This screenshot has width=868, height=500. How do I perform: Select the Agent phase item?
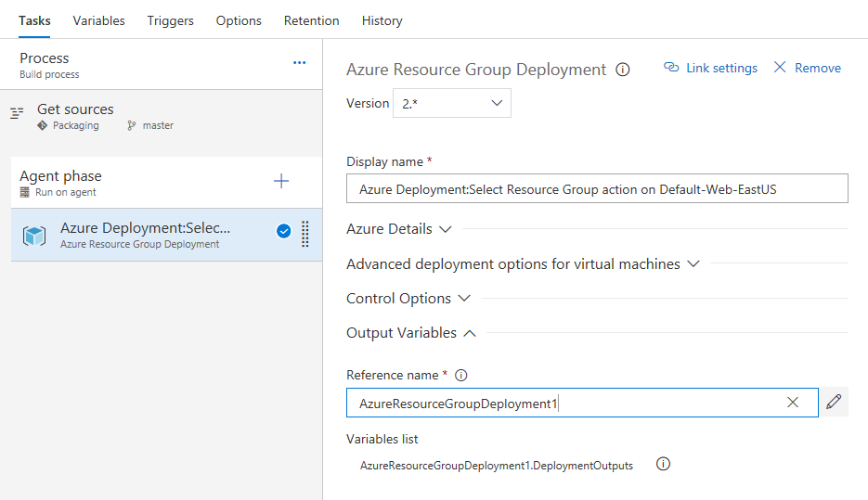point(166,183)
